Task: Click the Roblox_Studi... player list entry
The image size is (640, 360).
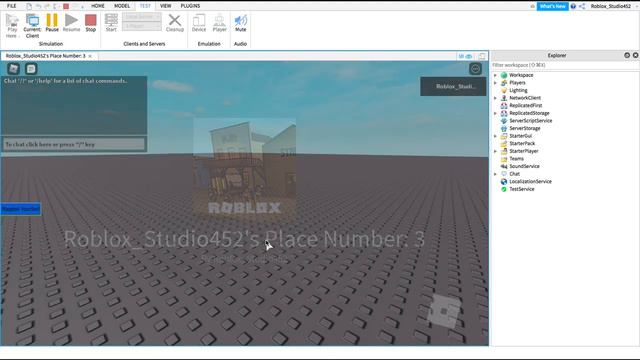Action: click(453, 86)
